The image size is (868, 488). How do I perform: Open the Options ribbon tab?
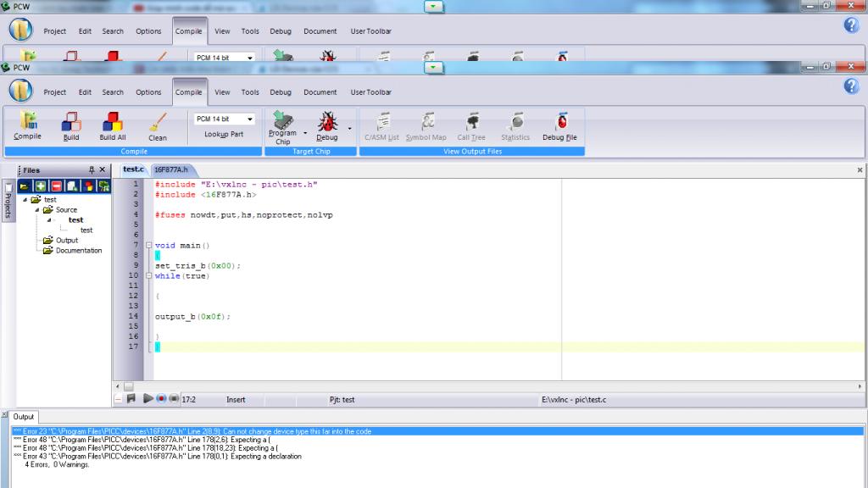148,92
